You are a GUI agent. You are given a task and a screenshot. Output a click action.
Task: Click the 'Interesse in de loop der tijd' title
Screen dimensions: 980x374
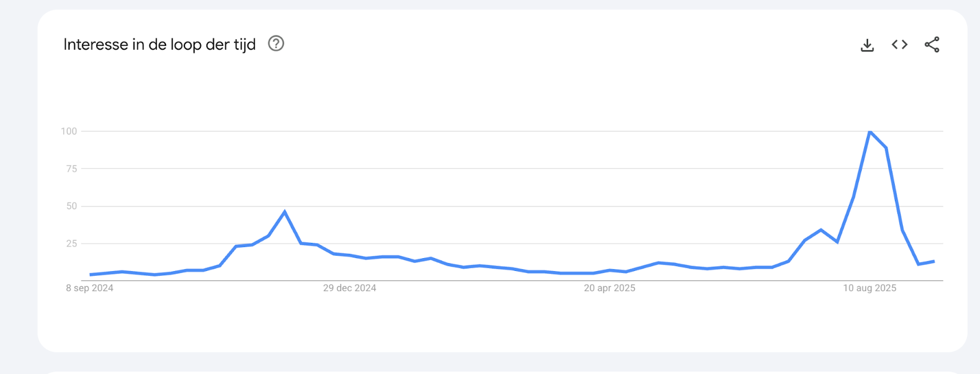159,45
